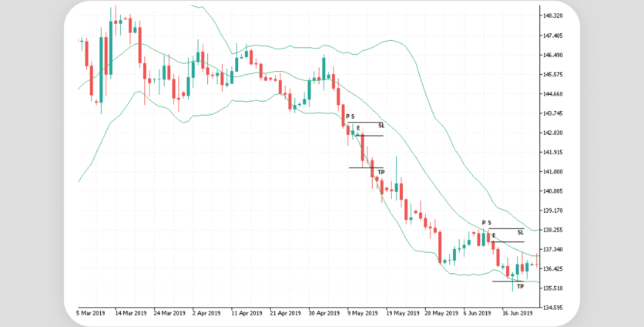Click the 28 May 2019 date label
This screenshot has height=327, width=644.
pos(440,314)
